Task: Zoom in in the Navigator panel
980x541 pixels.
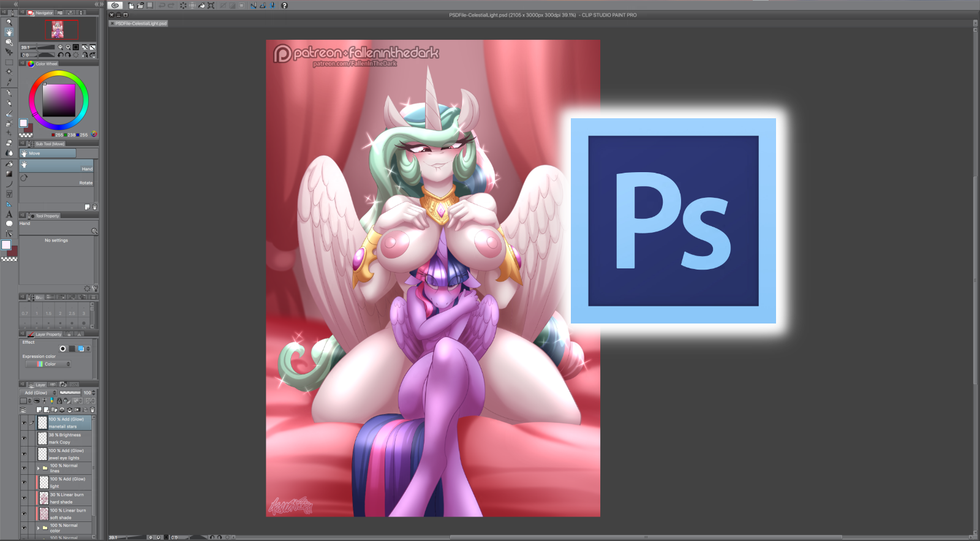Action: (x=68, y=47)
